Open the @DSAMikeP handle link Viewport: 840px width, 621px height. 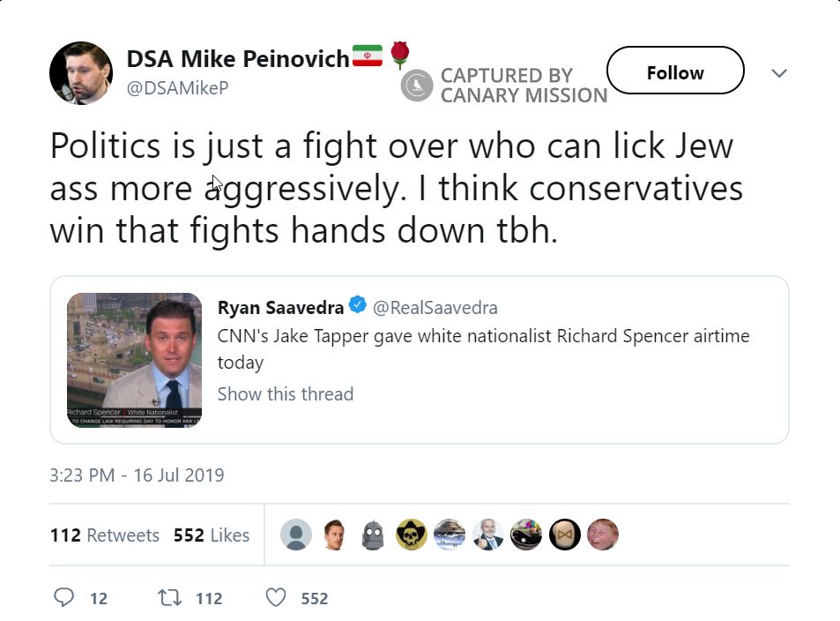177,88
